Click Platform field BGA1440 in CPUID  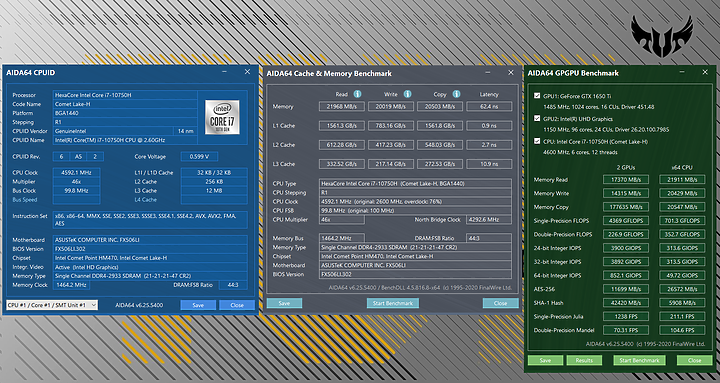point(125,113)
